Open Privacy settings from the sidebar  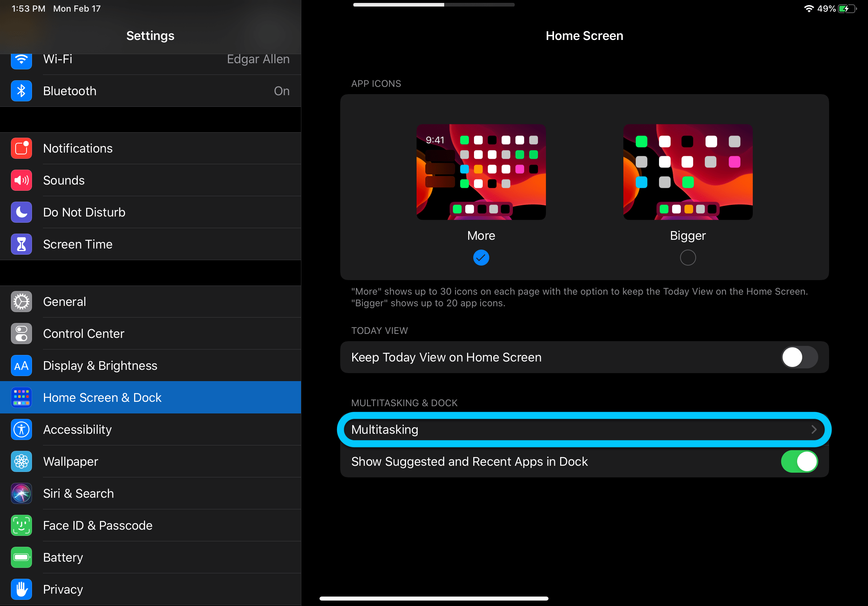pyautogui.click(x=63, y=589)
